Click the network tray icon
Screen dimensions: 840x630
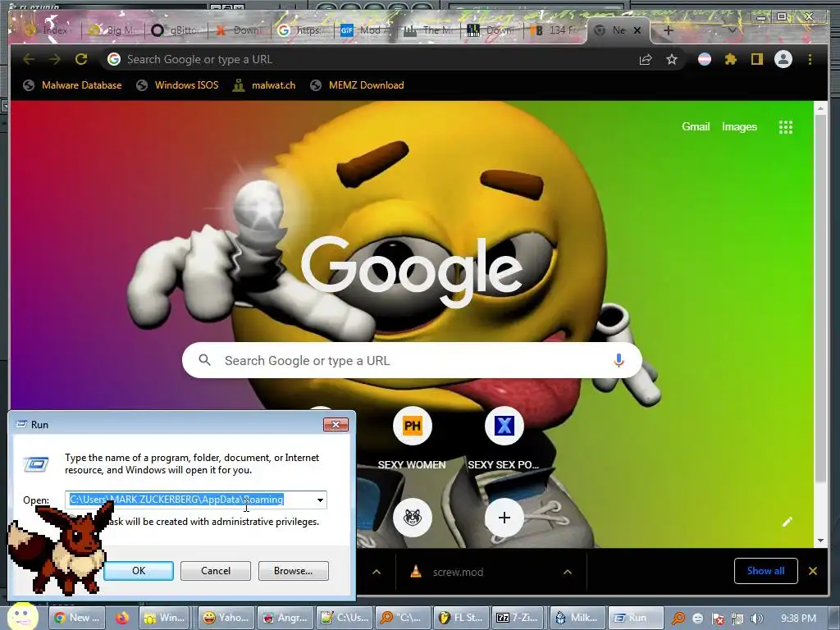(737, 619)
